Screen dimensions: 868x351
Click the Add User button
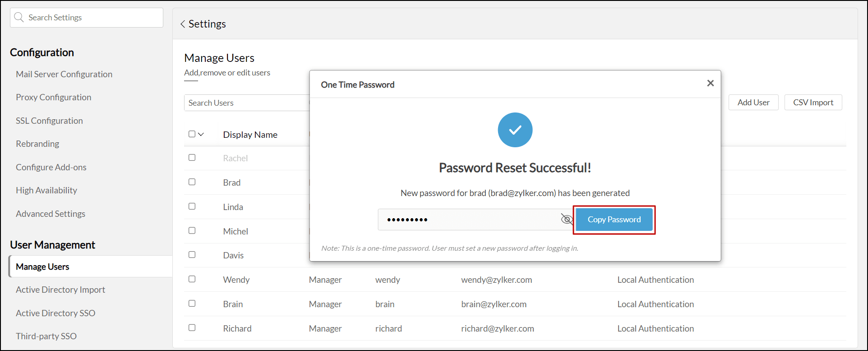click(753, 103)
